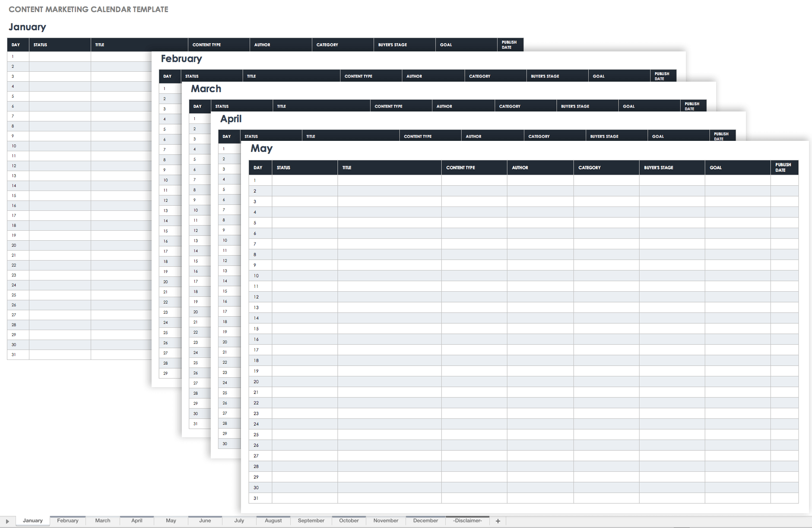Screen dimensions: 812x528
Task: Click the CATEGORY header in May table
Action: tap(606, 168)
